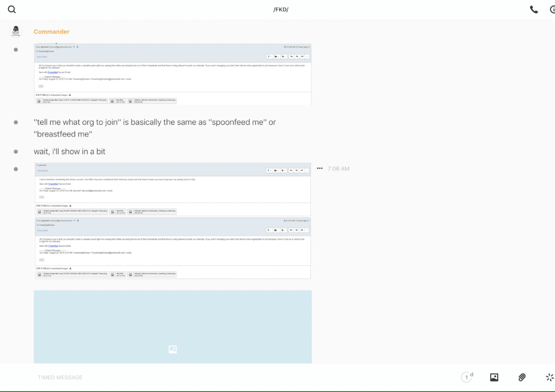
Task: Click the Commander sender name
Action: coord(52,32)
